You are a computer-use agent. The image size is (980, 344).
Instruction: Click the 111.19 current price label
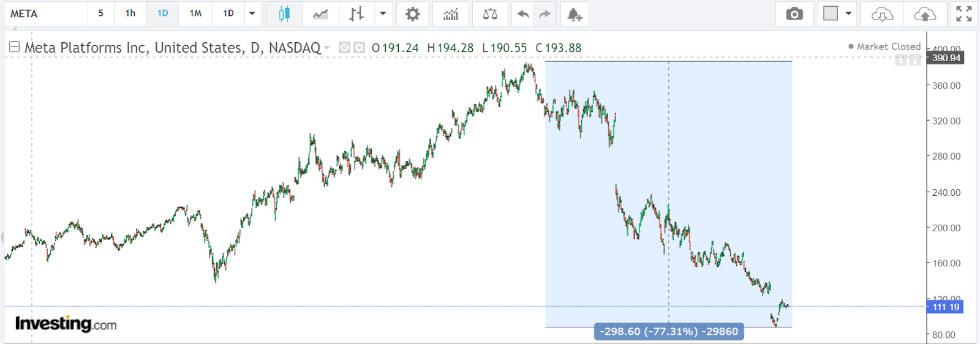[946, 307]
